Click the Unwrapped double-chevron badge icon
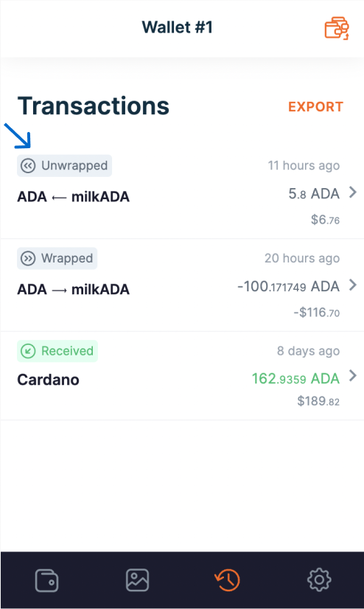Image resolution: width=364 pixels, height=609 pixels. pyautogui.click(x=28, y=166)
